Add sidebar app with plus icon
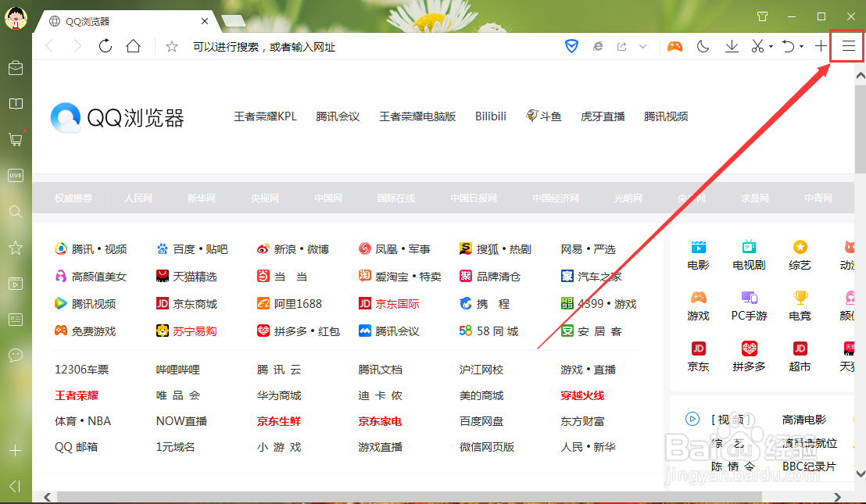866x504 pixels. click(x=16, y=450)
